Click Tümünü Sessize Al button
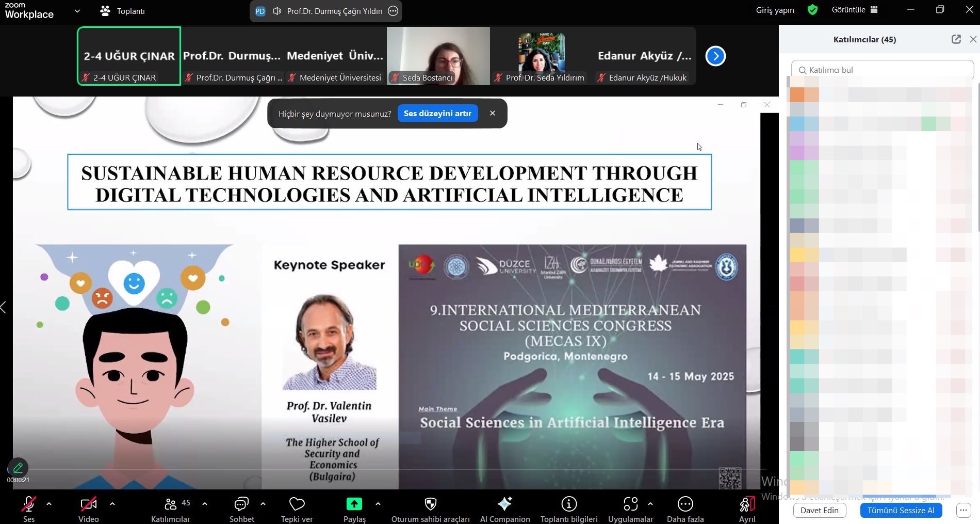Screen dimensions: 980x524 click(901, 510)
